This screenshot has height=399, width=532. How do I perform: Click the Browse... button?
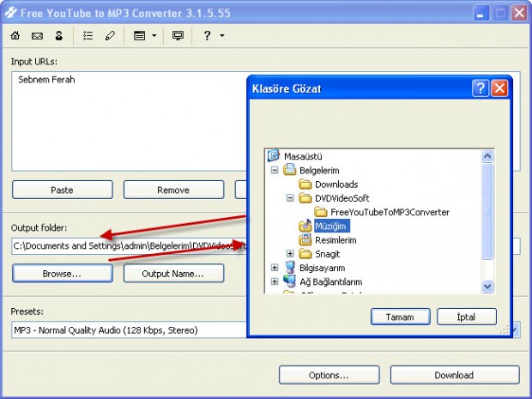(63, 274)
